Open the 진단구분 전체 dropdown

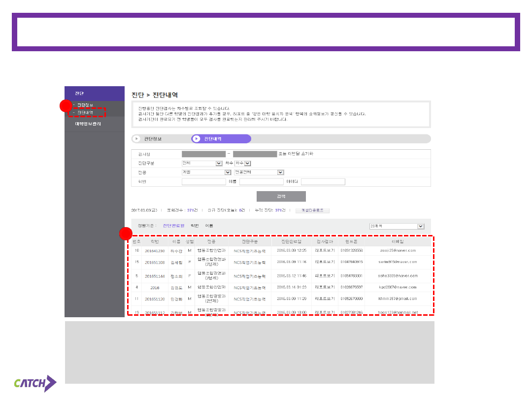point(202,163)
